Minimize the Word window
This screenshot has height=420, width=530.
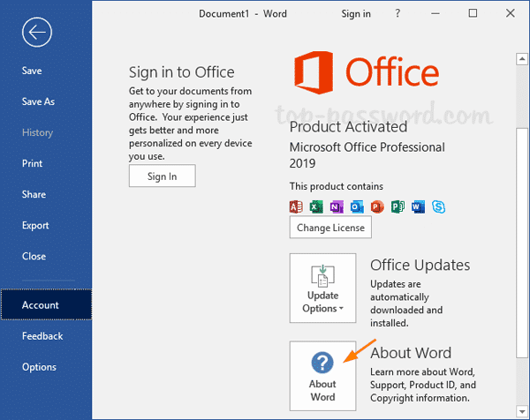pos(435,13)
